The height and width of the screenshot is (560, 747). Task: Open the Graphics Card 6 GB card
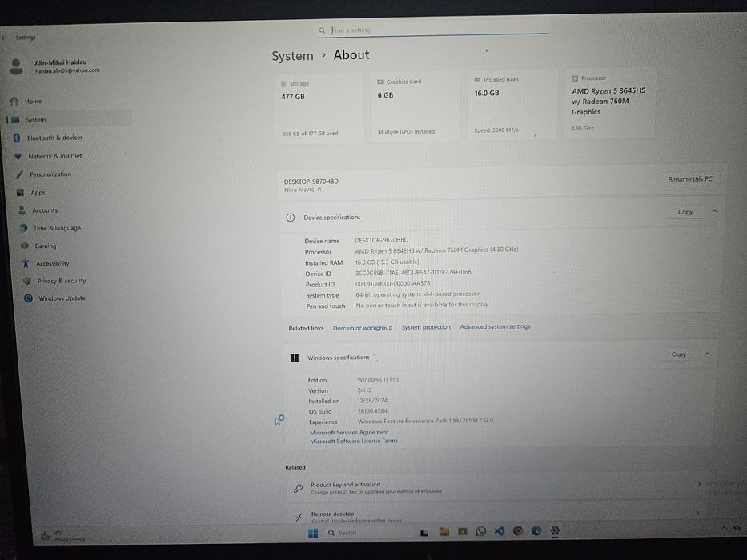click(416, 106)
